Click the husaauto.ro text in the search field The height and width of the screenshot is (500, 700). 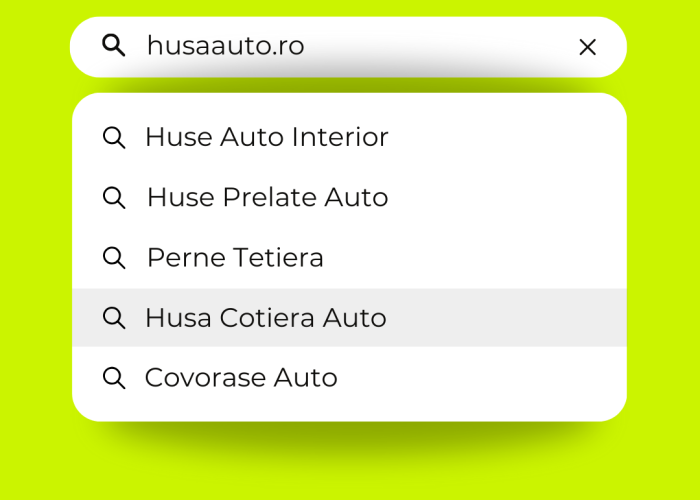[225, 46]
